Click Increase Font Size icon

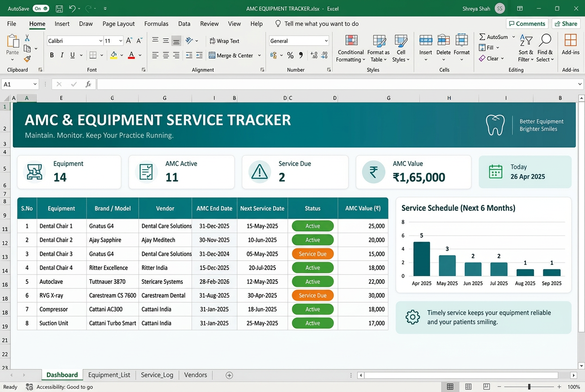[129, 41]
